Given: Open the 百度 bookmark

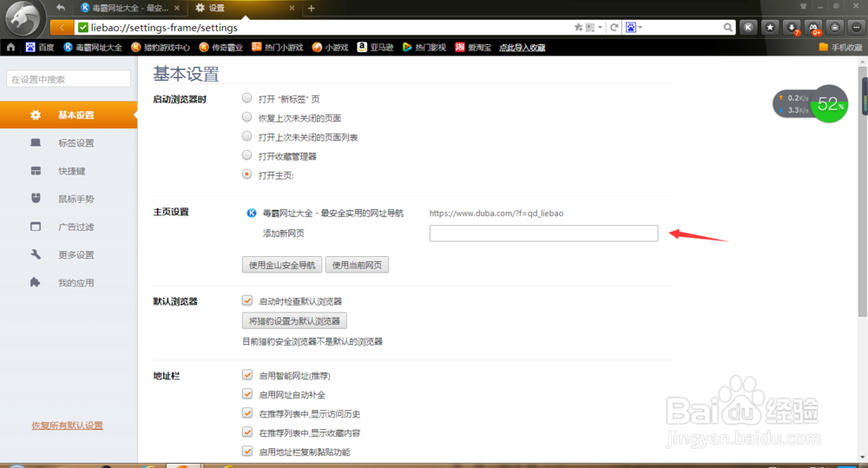Looking at the screenshot, I should point(39,47).
